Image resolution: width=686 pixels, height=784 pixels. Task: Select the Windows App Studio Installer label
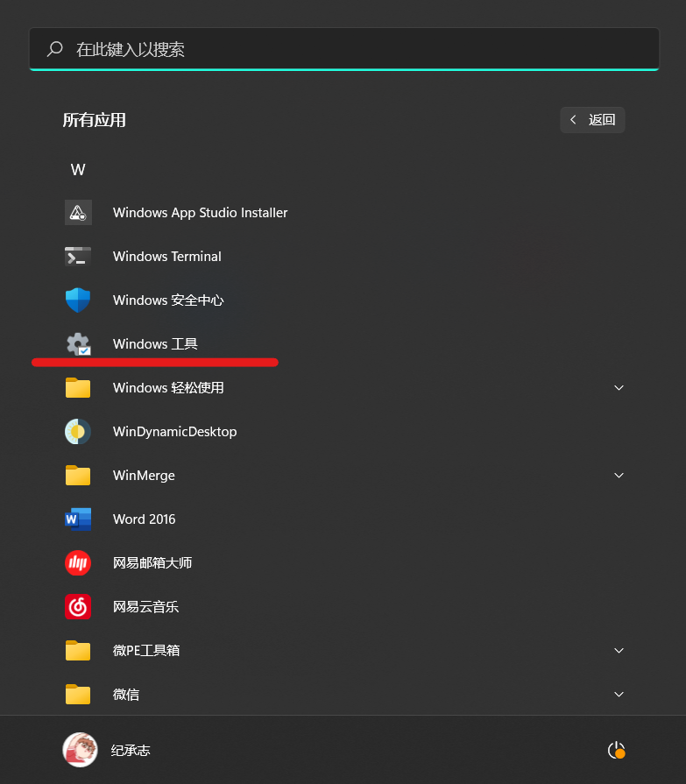click(201, 213)
